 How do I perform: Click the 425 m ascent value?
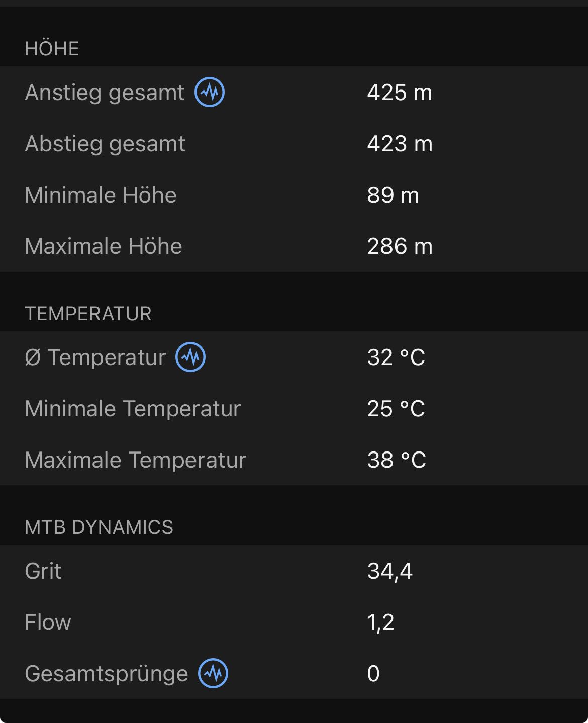click(x=400, y=93)
